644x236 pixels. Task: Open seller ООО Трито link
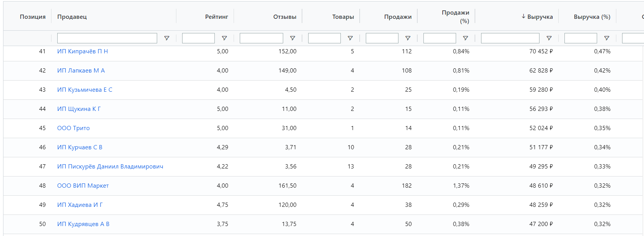73,128
